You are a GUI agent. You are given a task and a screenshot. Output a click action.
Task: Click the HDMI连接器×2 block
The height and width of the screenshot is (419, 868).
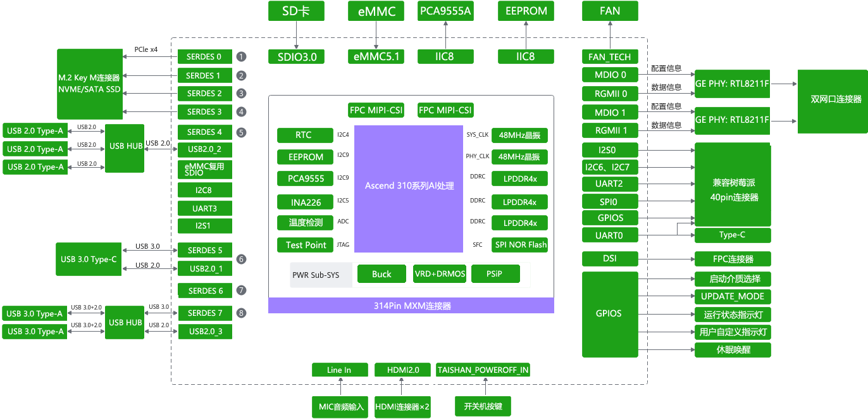[402, 406]
